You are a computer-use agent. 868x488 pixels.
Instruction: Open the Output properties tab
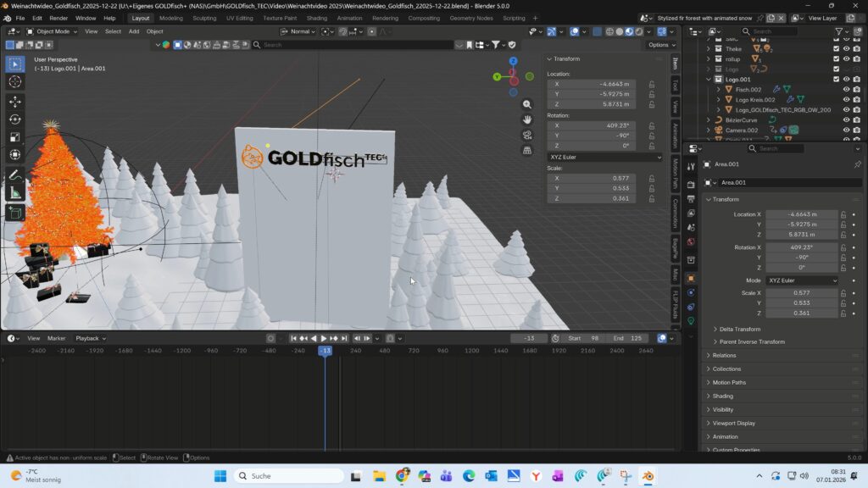tap(691, 198)
